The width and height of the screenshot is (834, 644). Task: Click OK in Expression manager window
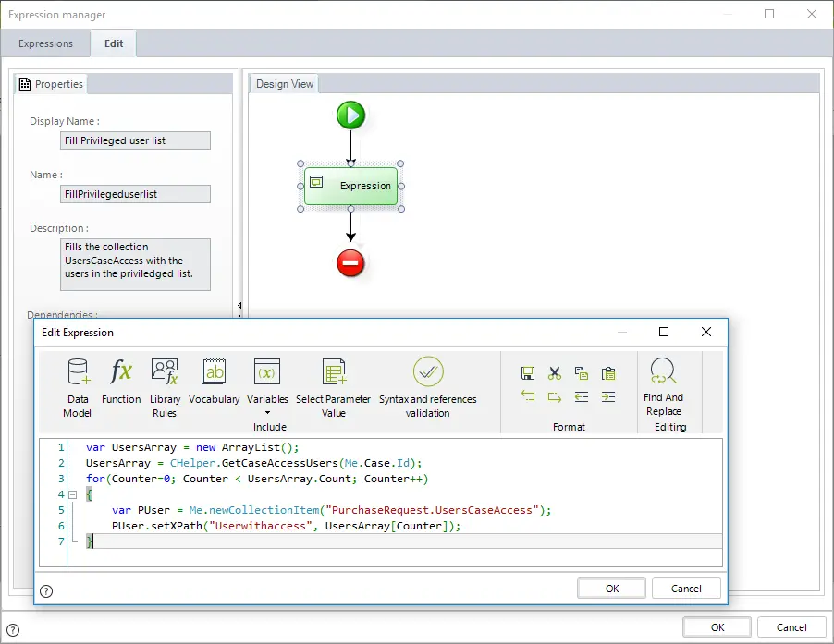(x=717, y=627)
